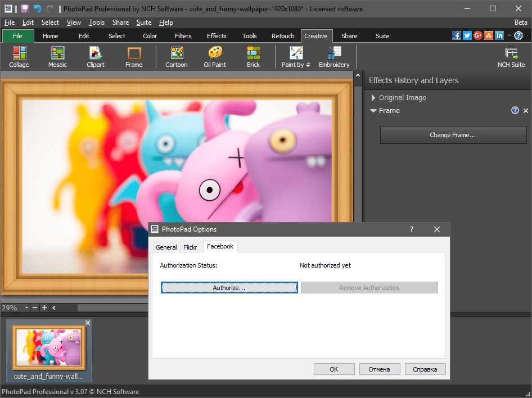
Task: Open the Paint by # tool
Action: (296, 57)
